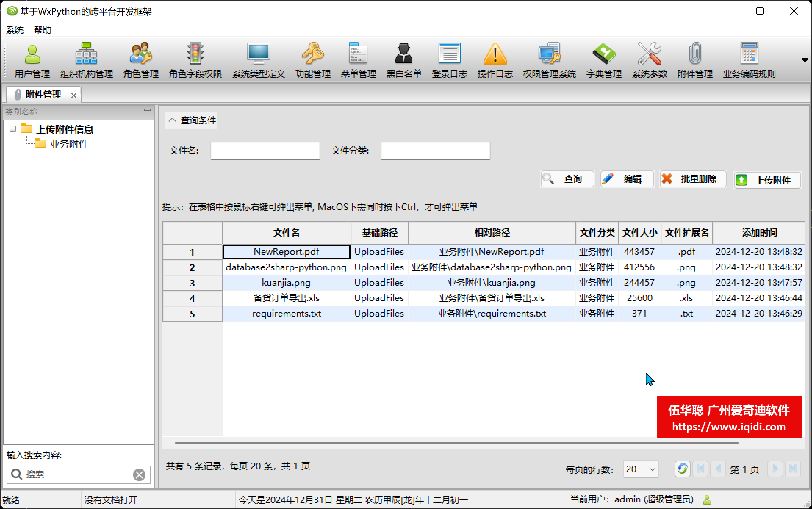Click the refresh icon in pagination bar
812x509 pixels.
click(x=682, y=469)
